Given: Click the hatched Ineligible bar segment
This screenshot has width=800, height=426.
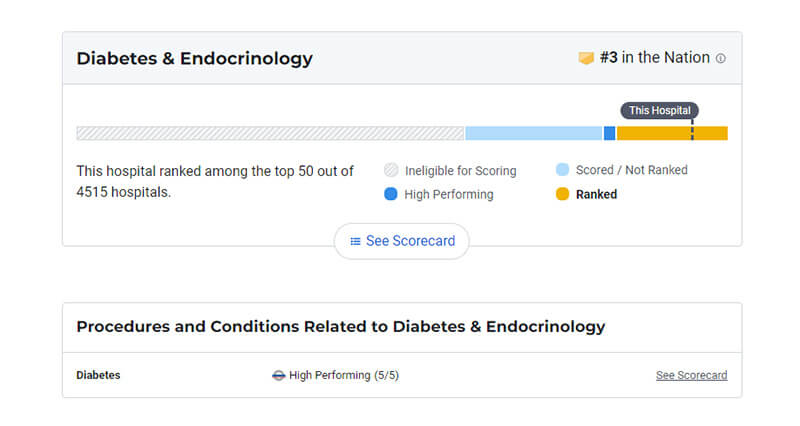Looking at the screenshot, I should click(270, 133).
